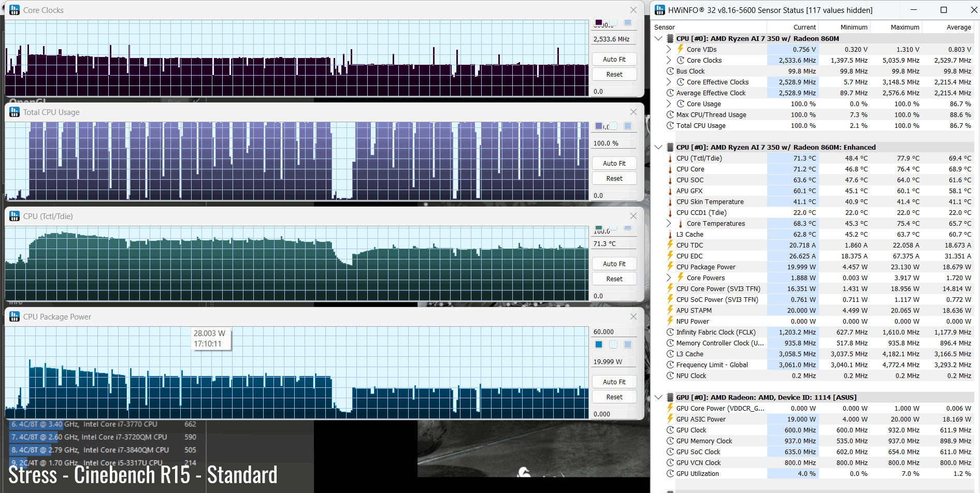Viewport: 980px width, 493px height.
Task: Click the clock icon next to Average Effective Clock
Action: pos(670,93)
